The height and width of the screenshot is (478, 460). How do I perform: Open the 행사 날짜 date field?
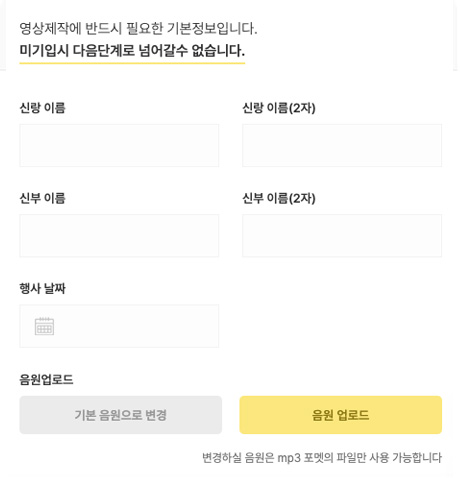pyautogui.click(x=119, y=326)
